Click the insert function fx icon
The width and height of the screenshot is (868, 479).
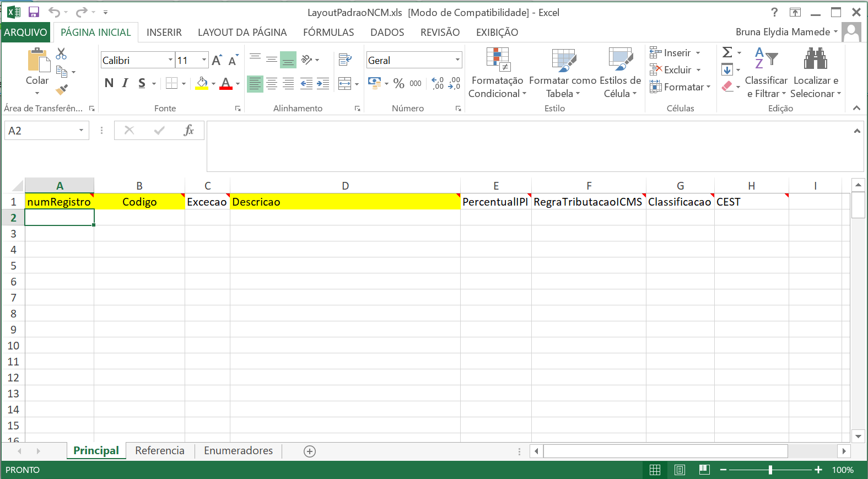[x=188, y=130]
